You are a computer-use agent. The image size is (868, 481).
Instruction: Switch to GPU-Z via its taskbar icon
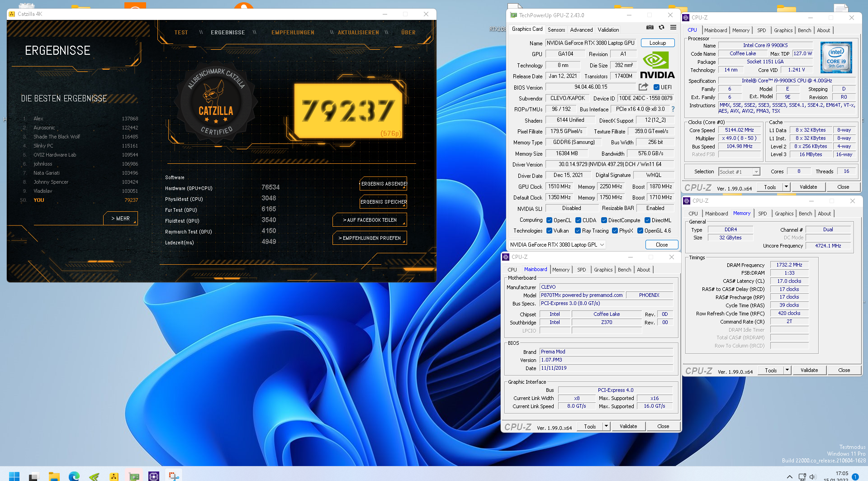tap(134, 476)
